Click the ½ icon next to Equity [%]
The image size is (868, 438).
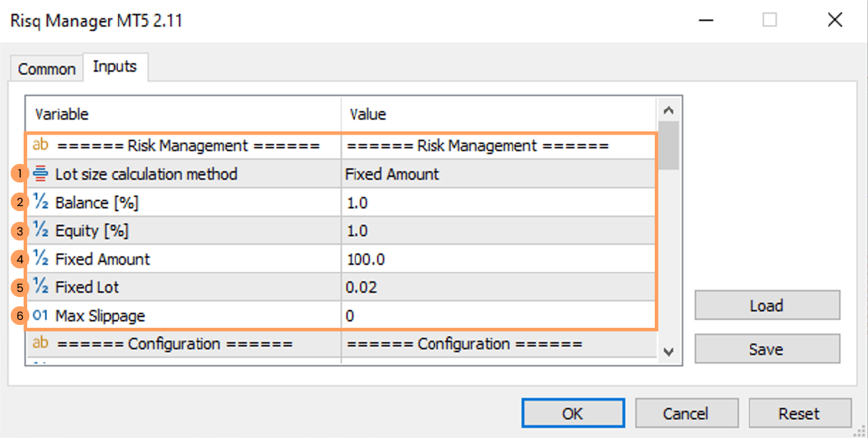[x=41, y=230]
